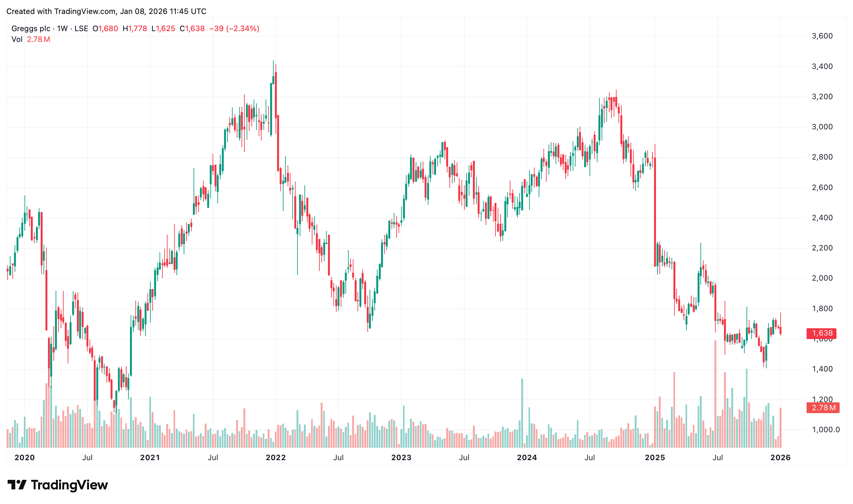Click the −39 (−2.34%) change value

click(234, 29)
